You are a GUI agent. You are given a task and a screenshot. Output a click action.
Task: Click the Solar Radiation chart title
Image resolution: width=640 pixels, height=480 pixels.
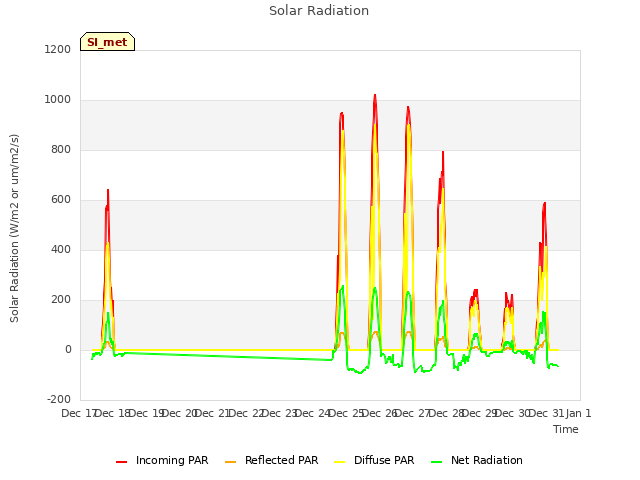point(319,11)
